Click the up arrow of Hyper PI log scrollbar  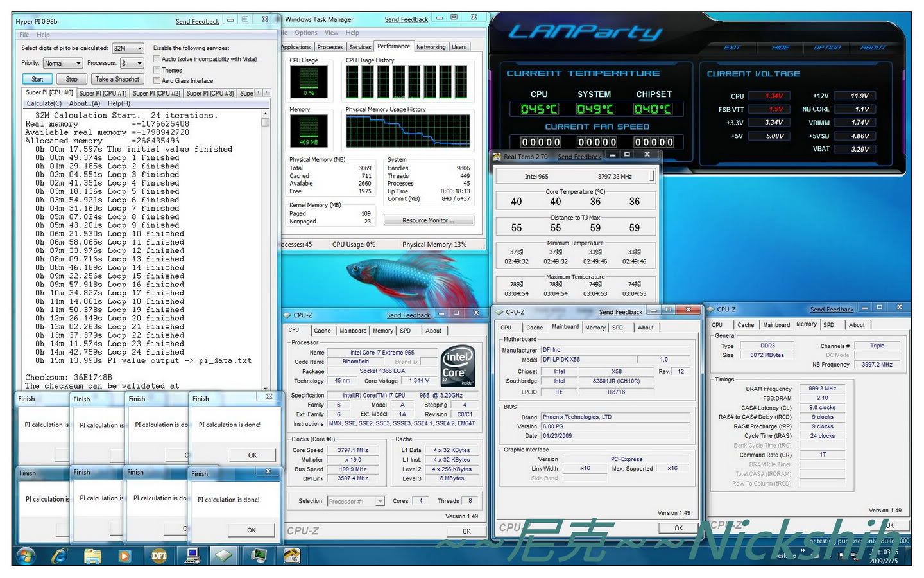tap(266, 114)
